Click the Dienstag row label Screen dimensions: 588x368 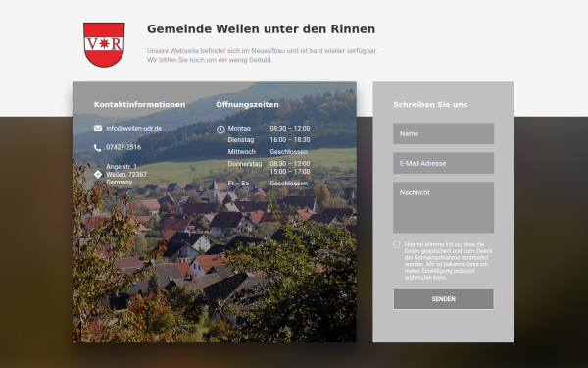coord(241,139)
